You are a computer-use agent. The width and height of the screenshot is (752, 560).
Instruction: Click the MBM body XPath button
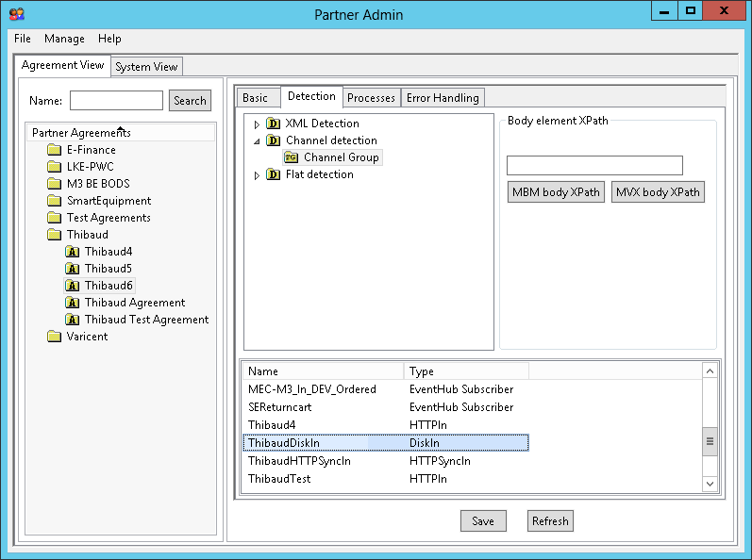pyautogui.click(x=556, y=192)
